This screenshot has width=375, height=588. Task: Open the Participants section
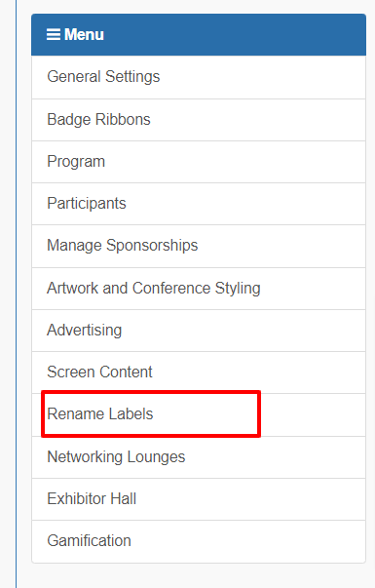pyautogui.click(x=199, y=204)
